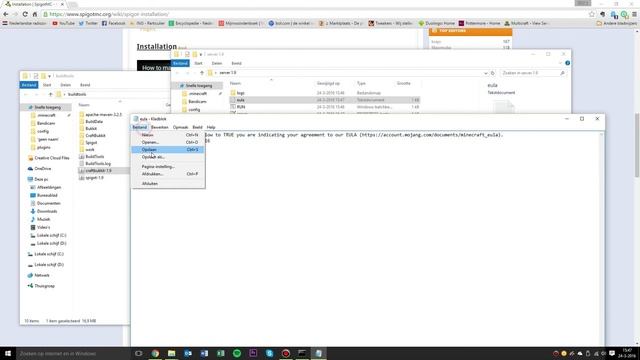This screenshot has width=640, height=360.
Task: Bookmark this page with the star icon
Action: (x=592, y=14)
